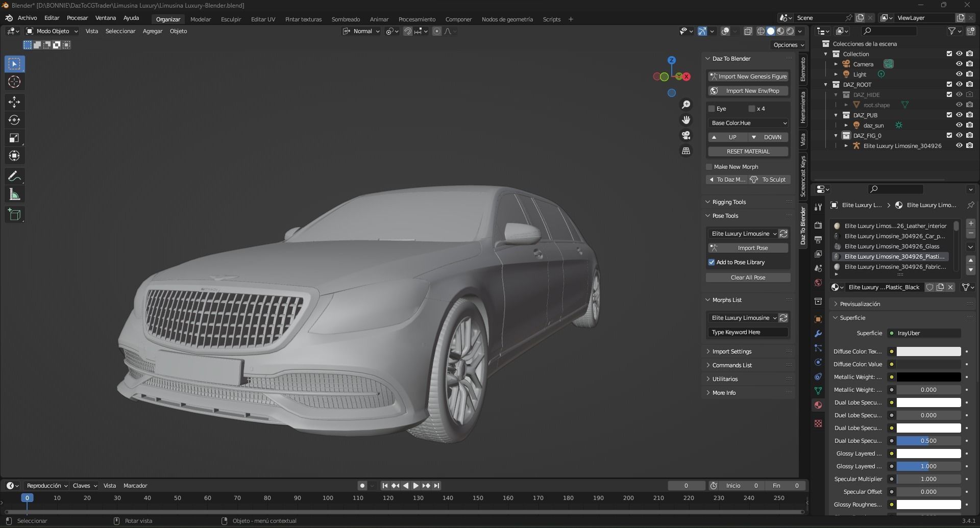Hide Elite Luxury Limosine_304926 in viewport
Image resolution: width=980 pixels, height=528 pixels.
(x=959, y=145)
